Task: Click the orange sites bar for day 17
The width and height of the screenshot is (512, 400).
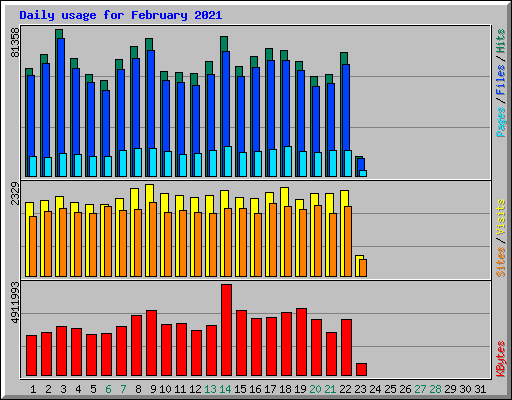Action: 273,240
